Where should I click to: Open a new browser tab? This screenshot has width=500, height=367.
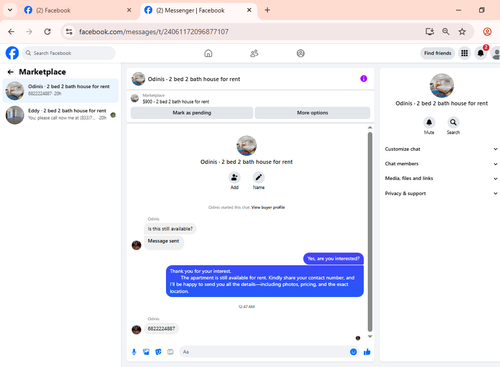pyautogui.click(x=267, y=10)
